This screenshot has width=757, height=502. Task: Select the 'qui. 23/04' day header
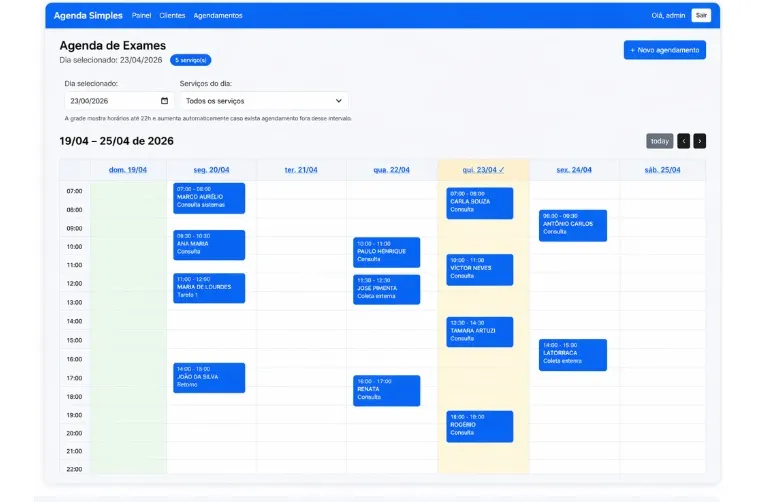pos(483,170)
